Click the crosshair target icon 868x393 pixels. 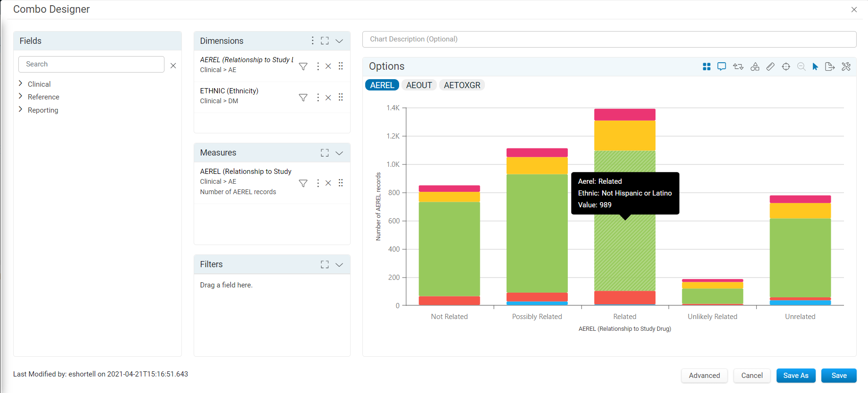point(786,66)
